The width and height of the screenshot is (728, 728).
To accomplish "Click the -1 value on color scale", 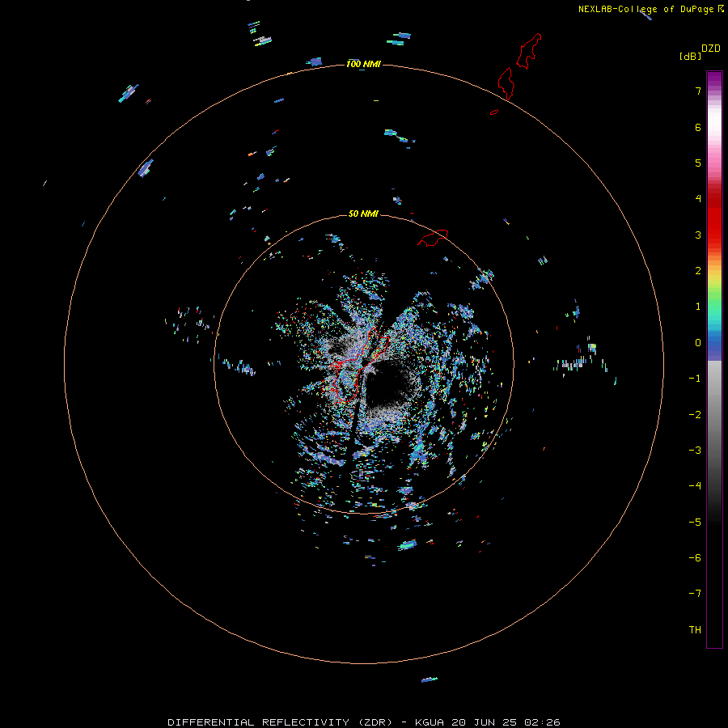I will [695, 379].
